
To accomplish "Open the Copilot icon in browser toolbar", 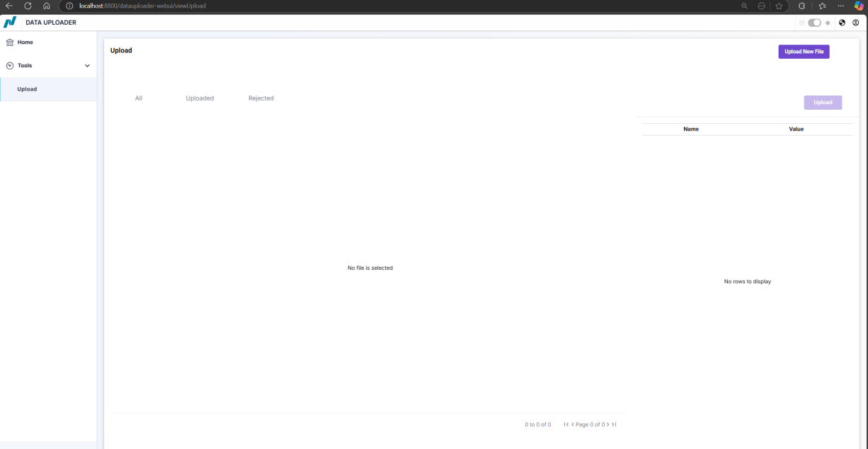I will point(859,6).
